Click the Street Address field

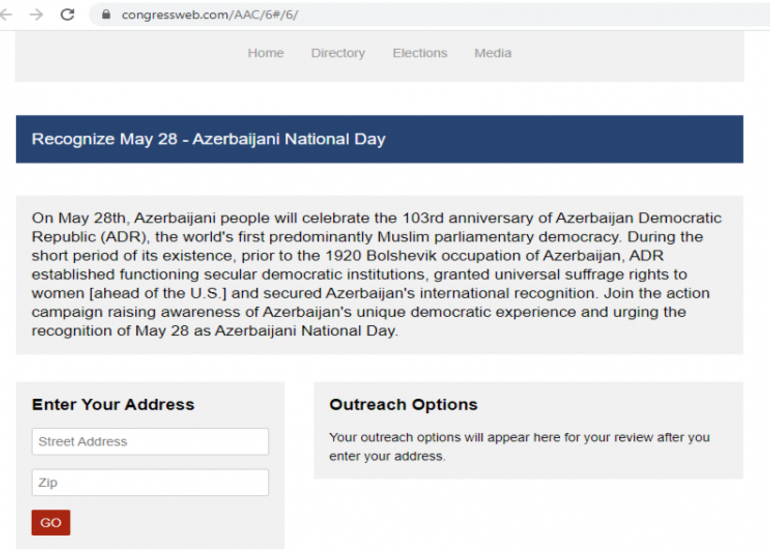coord(150,441)
